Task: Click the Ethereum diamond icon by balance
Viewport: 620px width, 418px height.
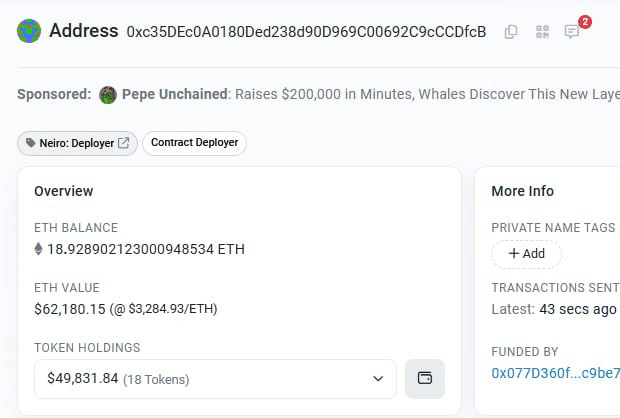Action: [38, 249]
